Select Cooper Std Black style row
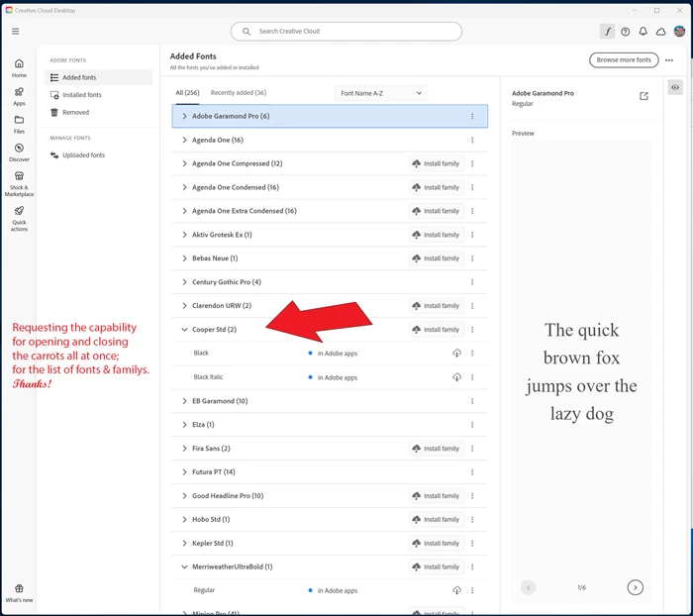The image size is (693, 616). pos(330,354)
